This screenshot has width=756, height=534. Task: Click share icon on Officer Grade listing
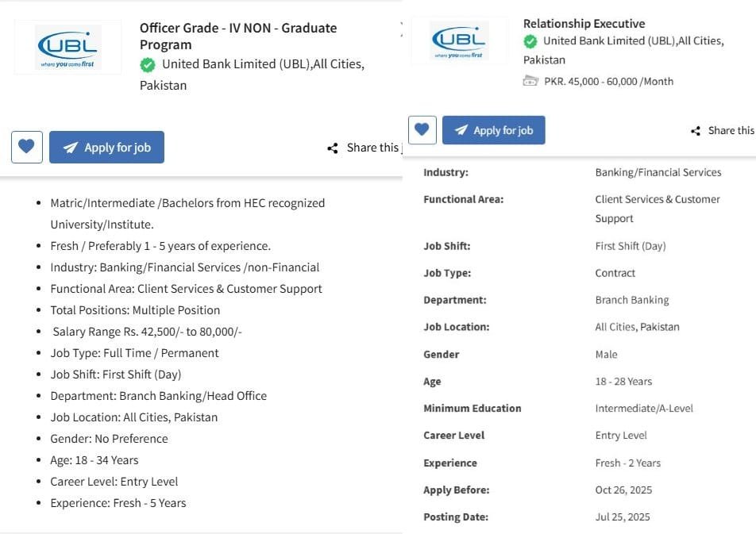[333, 148]
